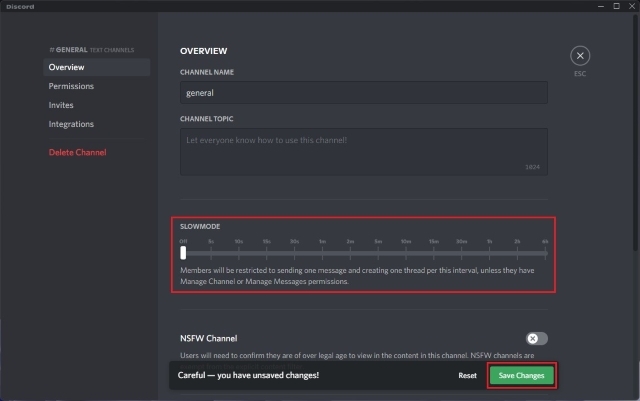Screen dimensions: 640x401
Task: Click the Slowmode slider handle at Off
Action: point(183,253)
